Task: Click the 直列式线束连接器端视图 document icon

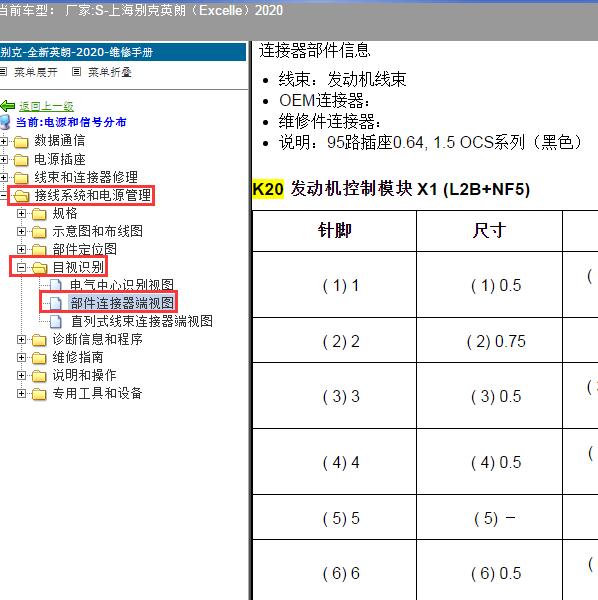Action: point(56,321)
